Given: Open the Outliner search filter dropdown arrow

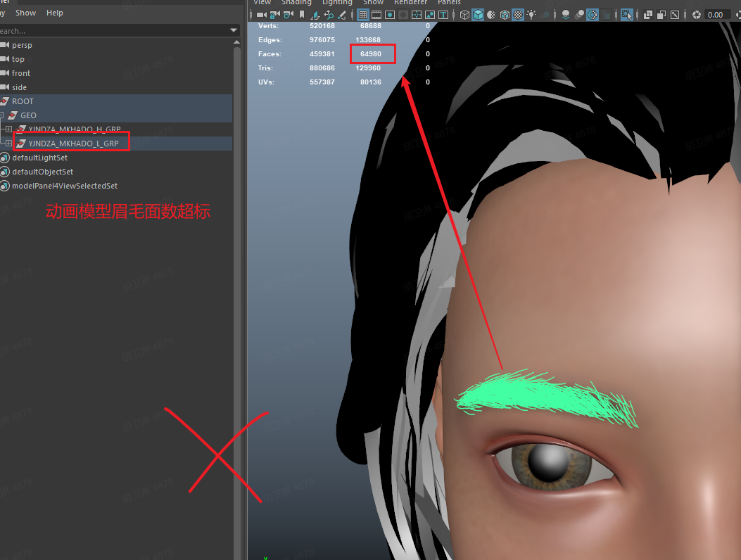Looking at the screenshot, I should pos(234,31).
